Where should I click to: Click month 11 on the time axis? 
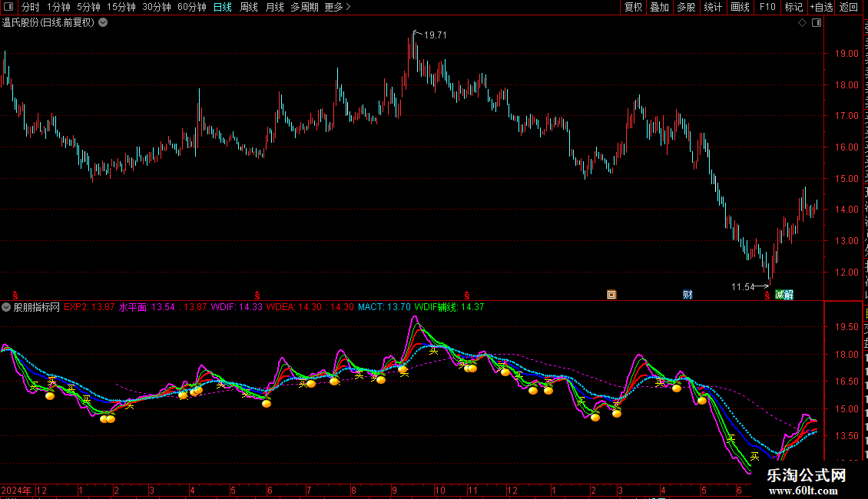pos(472,490)
